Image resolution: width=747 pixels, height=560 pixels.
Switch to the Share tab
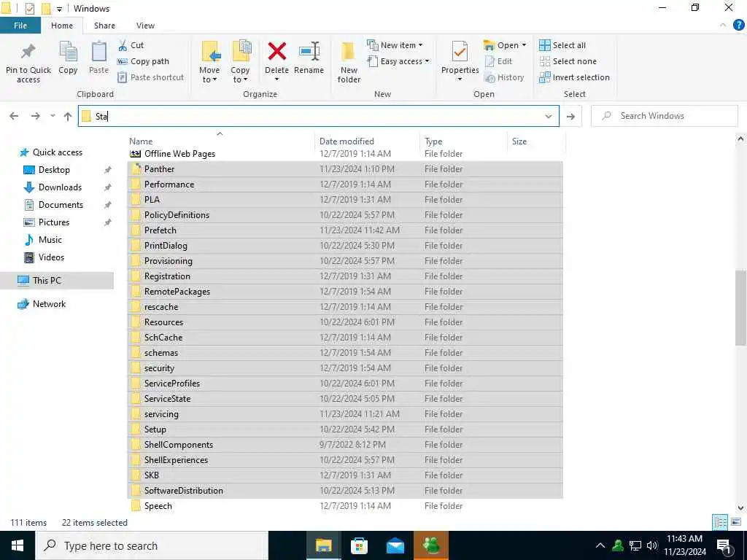pos(104,26)
